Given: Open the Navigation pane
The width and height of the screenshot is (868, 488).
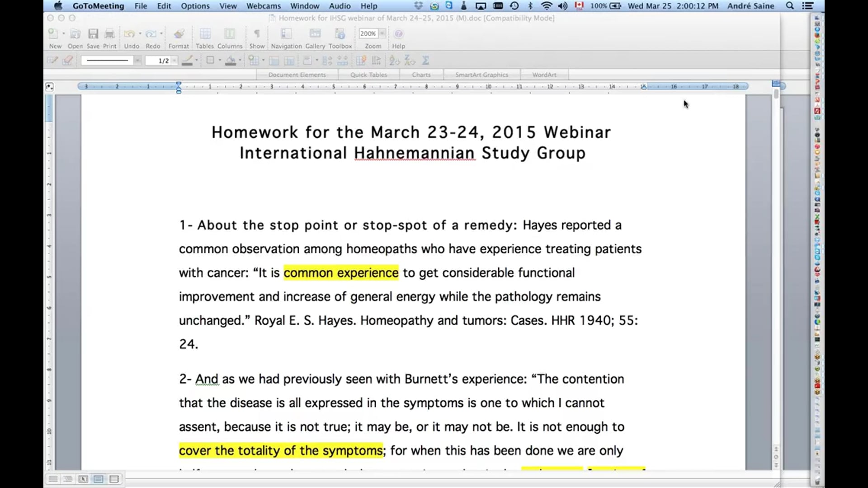Looking at the screenshot, I should coord(286,33).
